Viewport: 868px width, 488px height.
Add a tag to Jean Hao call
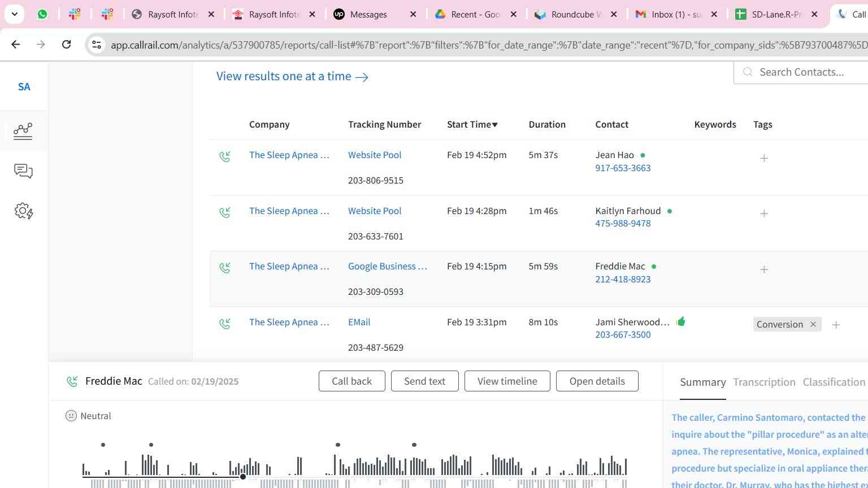764,158
